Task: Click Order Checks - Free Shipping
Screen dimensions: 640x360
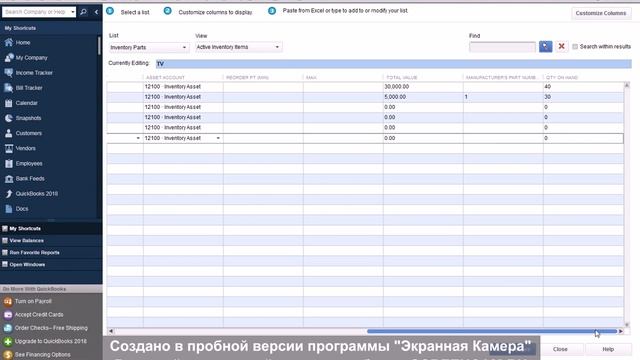Action: pos(51,328)
